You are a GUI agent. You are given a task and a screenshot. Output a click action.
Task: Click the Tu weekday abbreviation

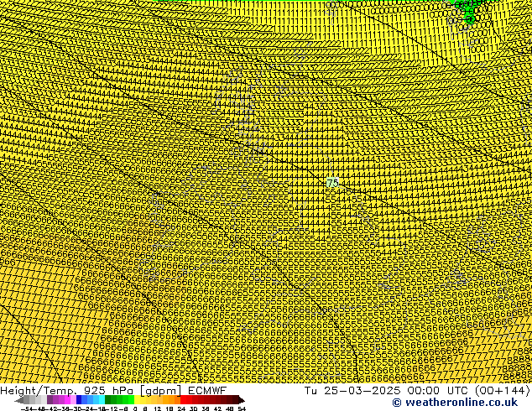[x=311, y=390]
